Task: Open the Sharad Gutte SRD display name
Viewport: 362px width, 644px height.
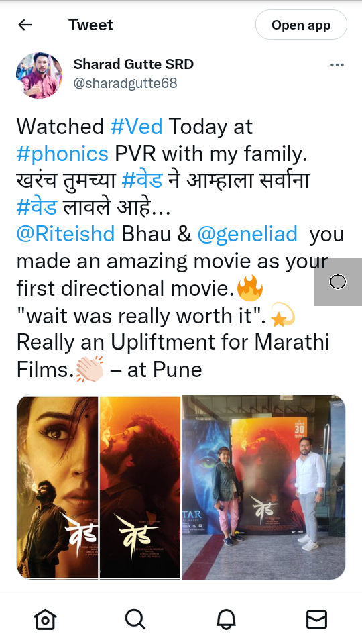Action: pos(133,64)
